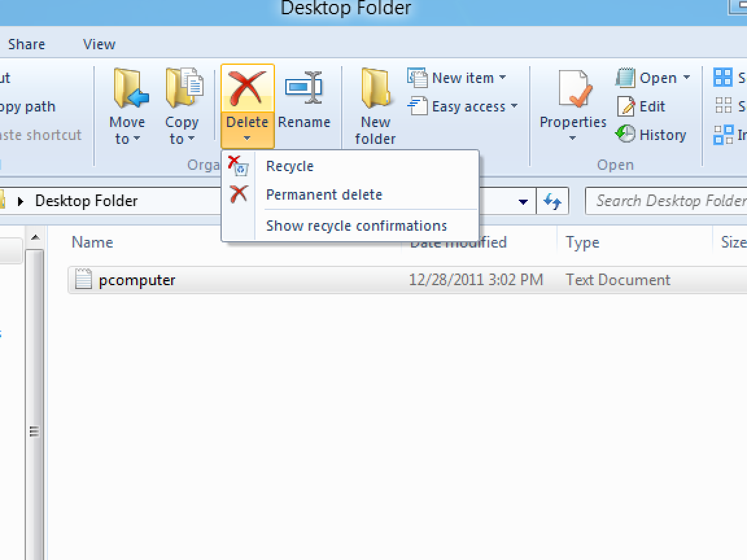747x560 pixels.
Task: Sort by the Type column header
Action: tap(582, 243)
